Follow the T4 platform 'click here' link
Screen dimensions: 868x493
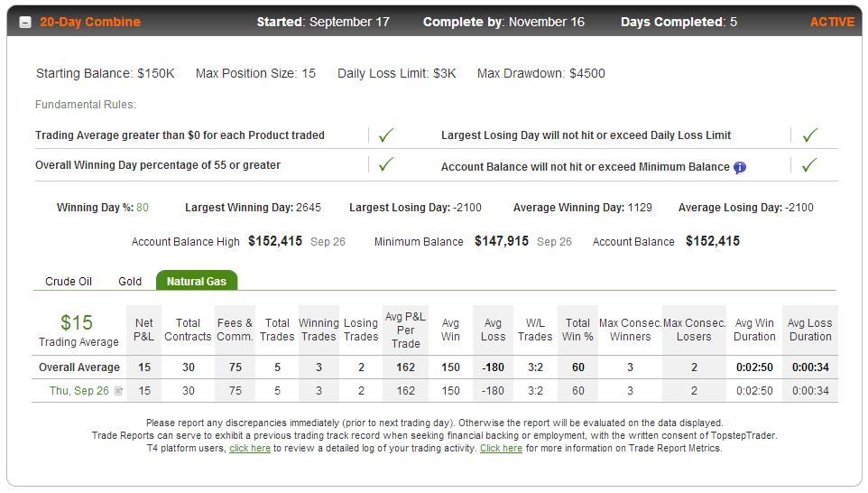pyautogui.click(x=250, y=448)
